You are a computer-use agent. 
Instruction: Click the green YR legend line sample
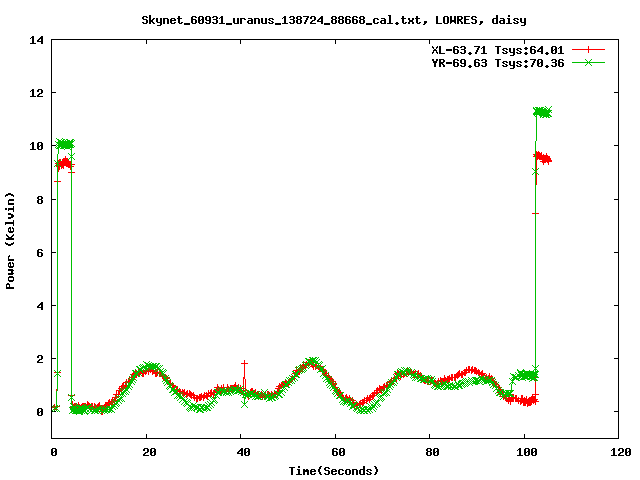588,62
